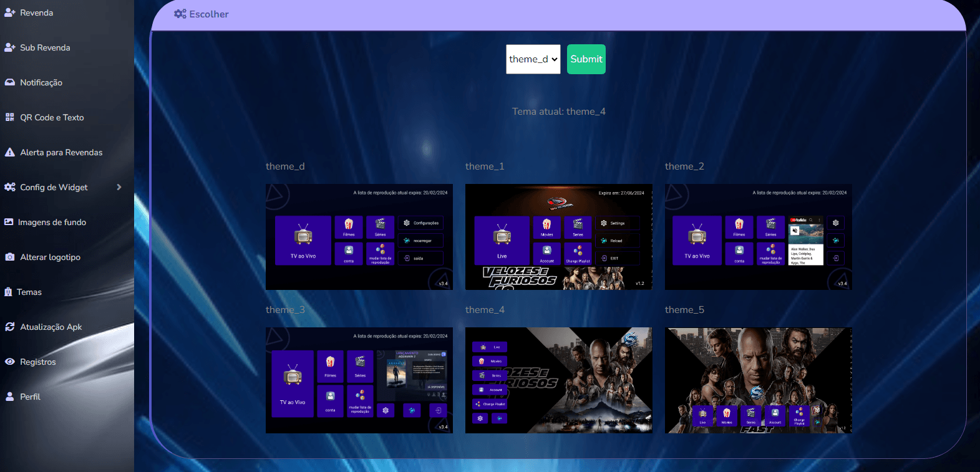Click the Notificação inbox icon

pyautogui.click(x=9, y=82)
